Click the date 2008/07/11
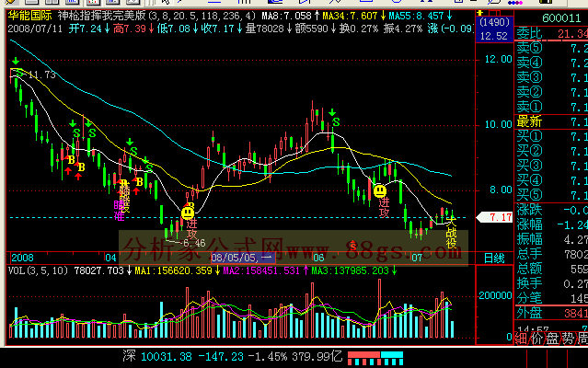 point(35,29)
